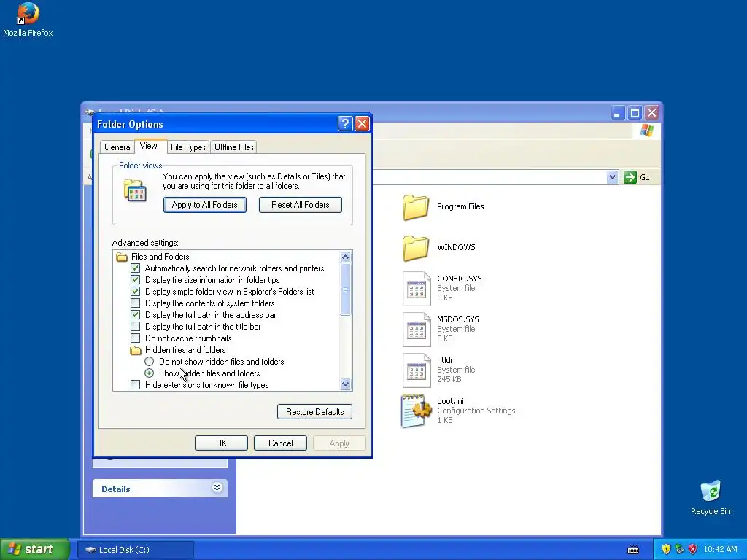This screenshot has height=560, width=747.
Task: Close the Folder Options dialog
Action: coord(362,124)
